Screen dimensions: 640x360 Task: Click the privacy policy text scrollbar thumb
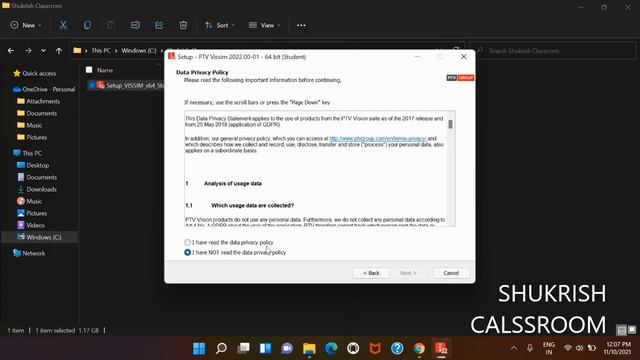coord(450,124)
